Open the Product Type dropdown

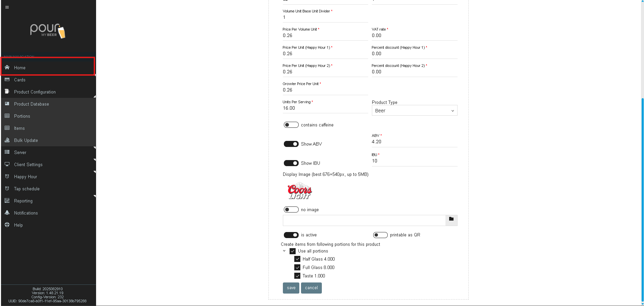(x=414, y=111)
